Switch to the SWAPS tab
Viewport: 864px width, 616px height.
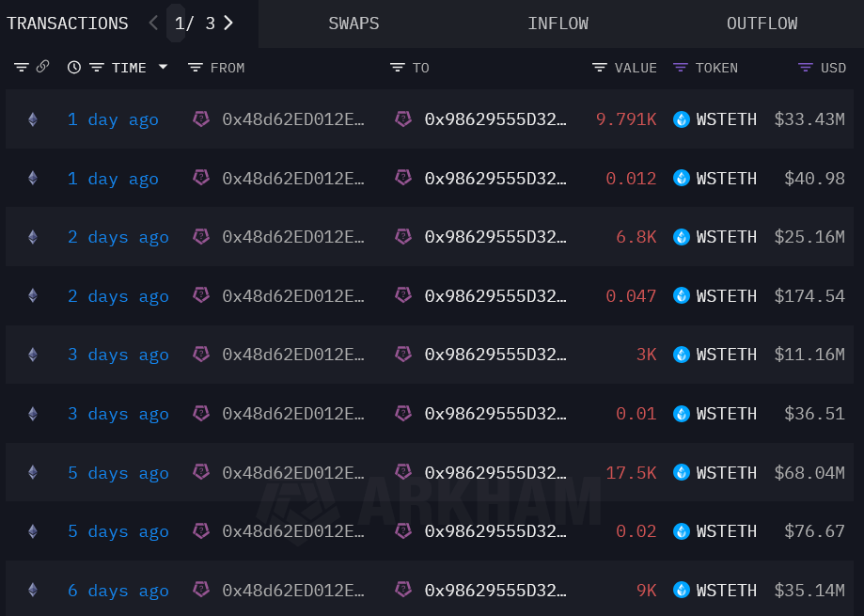[x=353, y=23]
